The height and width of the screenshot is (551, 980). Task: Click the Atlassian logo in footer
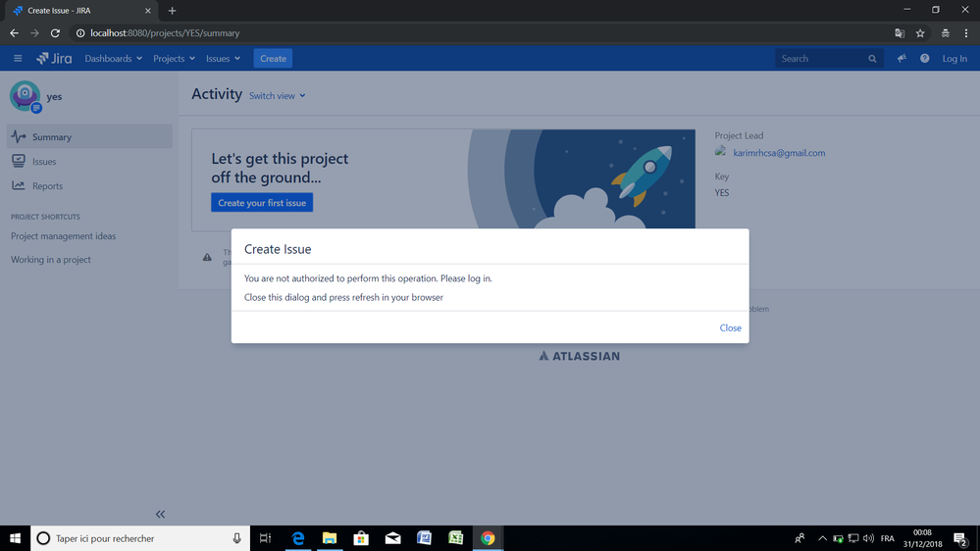(580, 356)
